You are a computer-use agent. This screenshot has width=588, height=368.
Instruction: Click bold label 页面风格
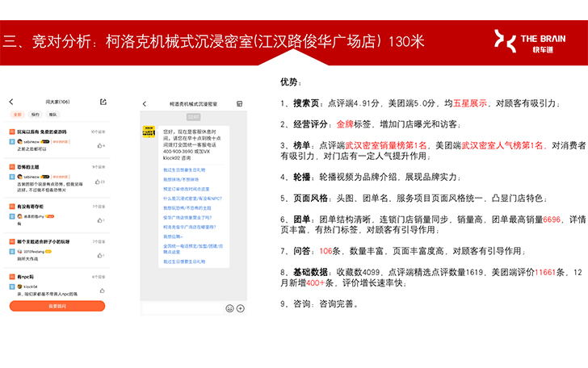310,198
